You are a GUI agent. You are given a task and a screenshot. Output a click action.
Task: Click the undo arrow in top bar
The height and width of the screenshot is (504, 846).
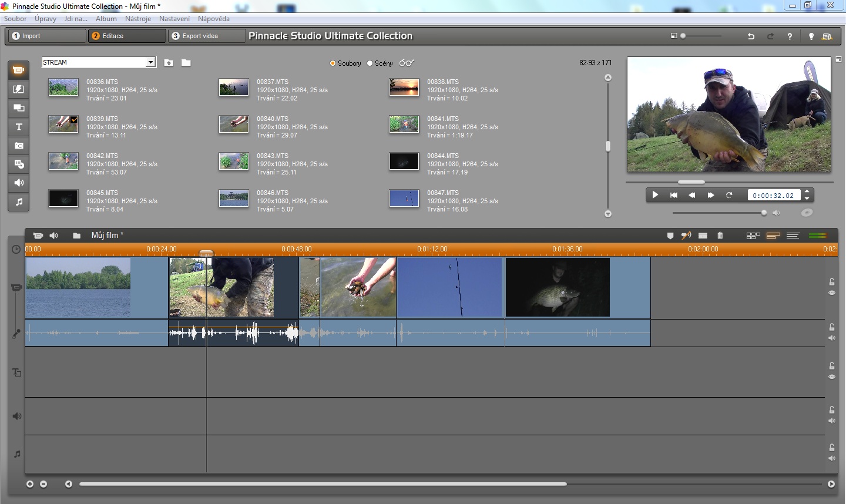point(751,36)
